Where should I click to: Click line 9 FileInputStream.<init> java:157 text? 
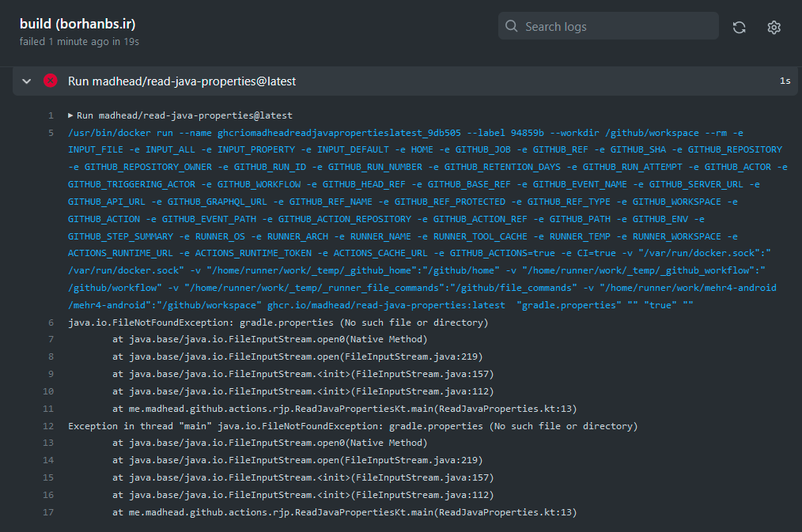tap(303, 374)
